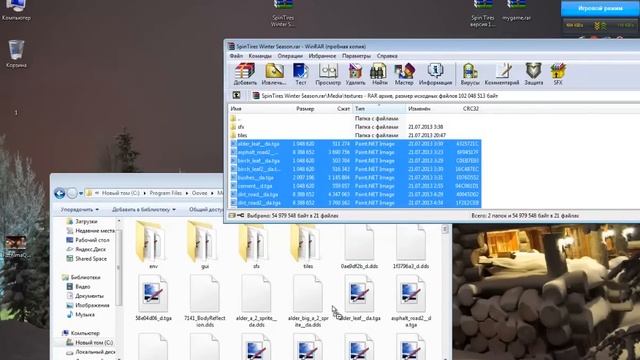Image resolution: width=640 pixels, height=360 pixels.
Task: Open Документы library in the Explorer sidebar
Action: (x=85, y=296)
